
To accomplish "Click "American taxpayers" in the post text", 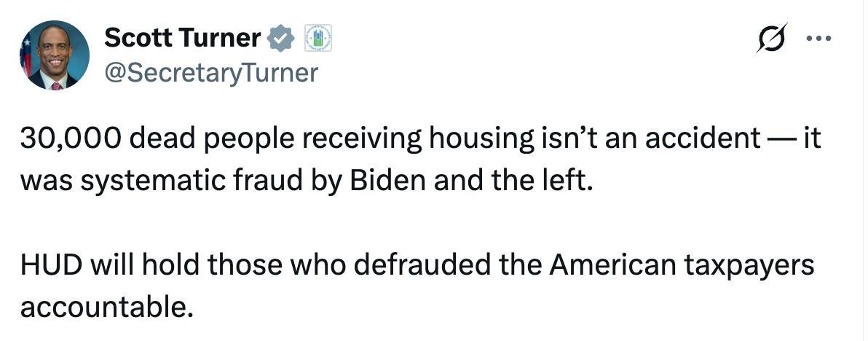I will click(682, 265).
